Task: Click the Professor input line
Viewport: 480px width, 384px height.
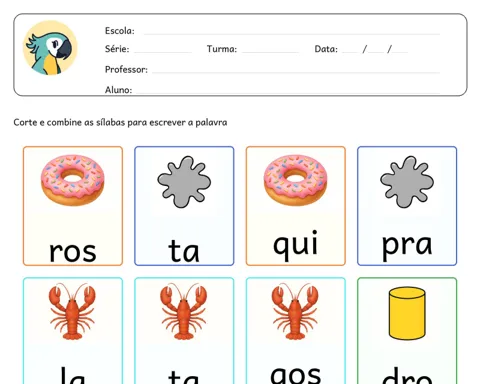Action: tap(296, 70)
